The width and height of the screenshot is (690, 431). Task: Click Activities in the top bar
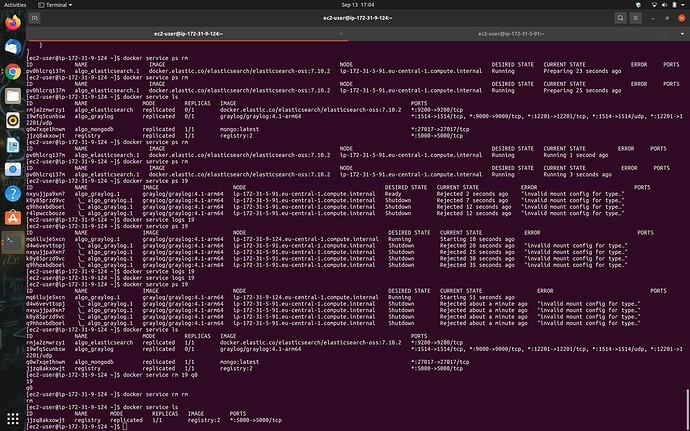pos(15,5)
